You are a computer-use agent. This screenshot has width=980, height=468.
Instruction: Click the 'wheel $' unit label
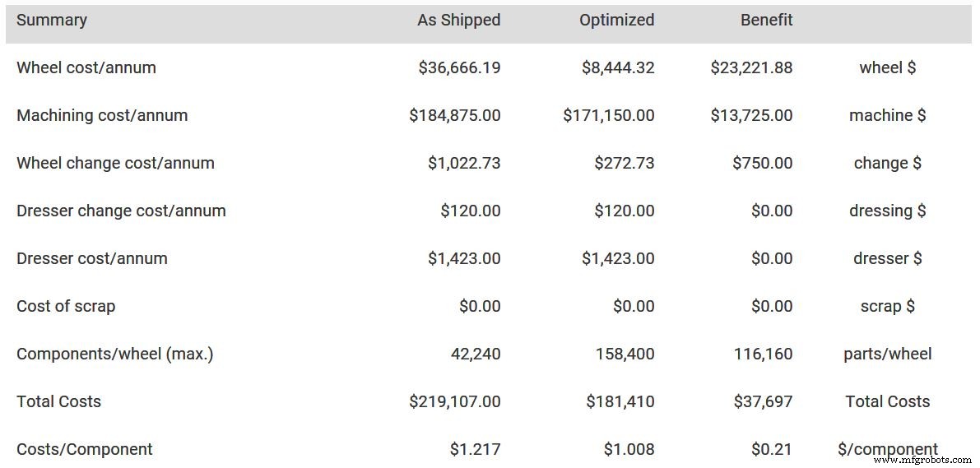click(887, 68)
